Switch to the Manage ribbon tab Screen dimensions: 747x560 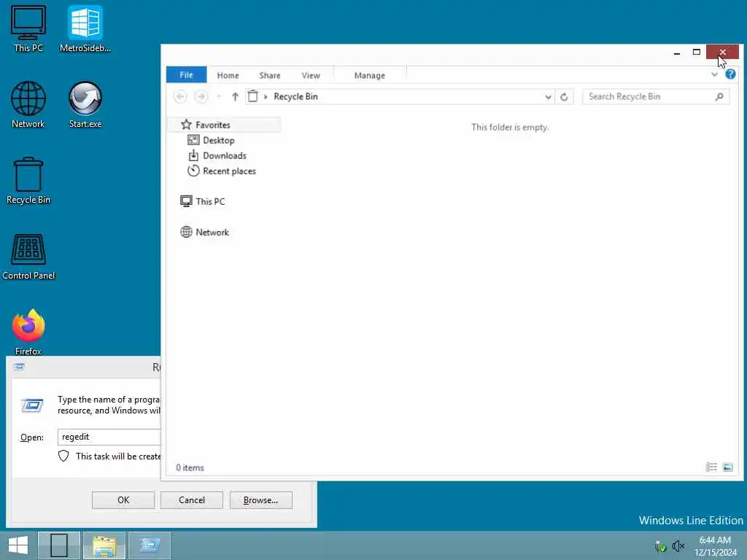point(370,75)
